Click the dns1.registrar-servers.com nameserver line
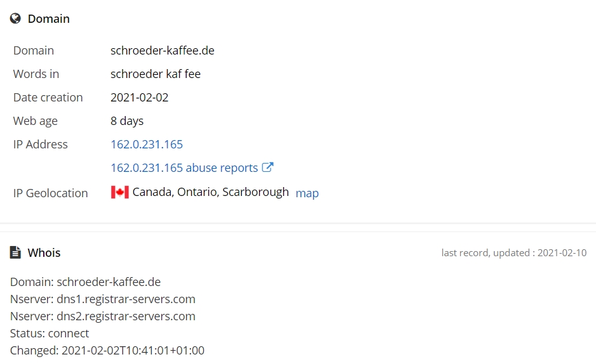Screen dimensions: 596x364 click(x=103, y=299)
